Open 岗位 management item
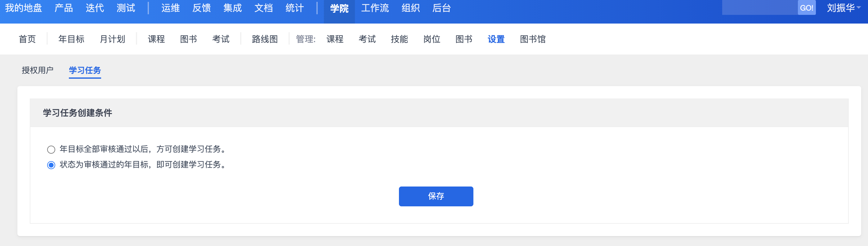The height and width of the screenshot is (246, 868). (432, 39)
